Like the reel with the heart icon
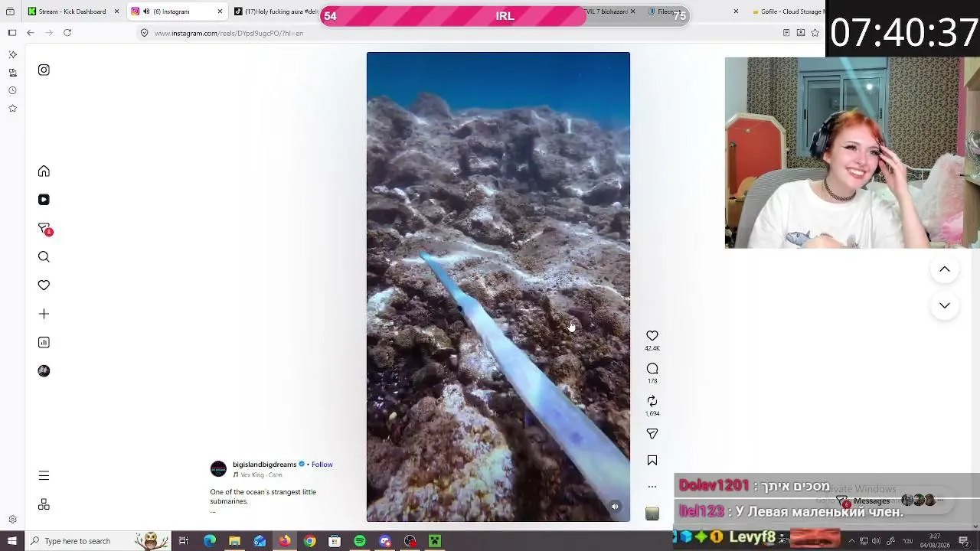 (x=652, y=336)
